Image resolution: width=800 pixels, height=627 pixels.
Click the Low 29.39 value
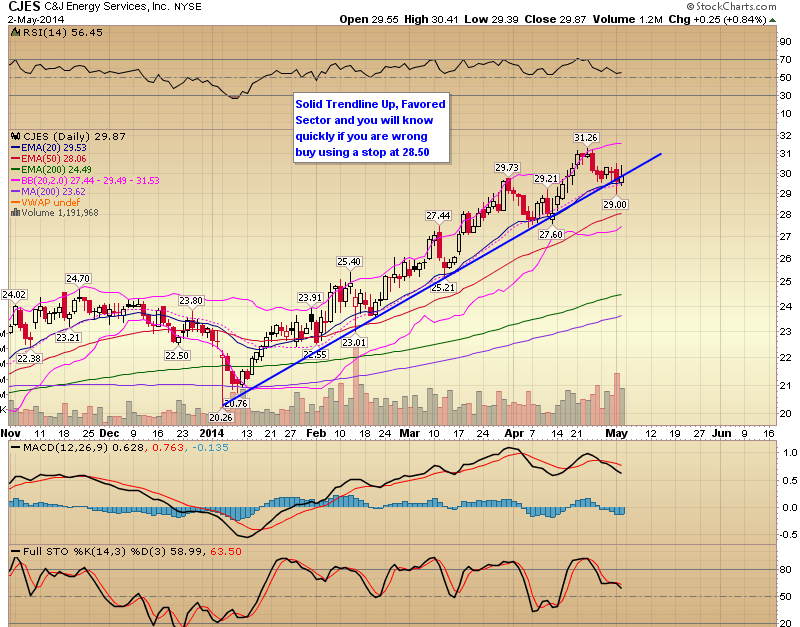pyautogui.click(x=491, y=19)
